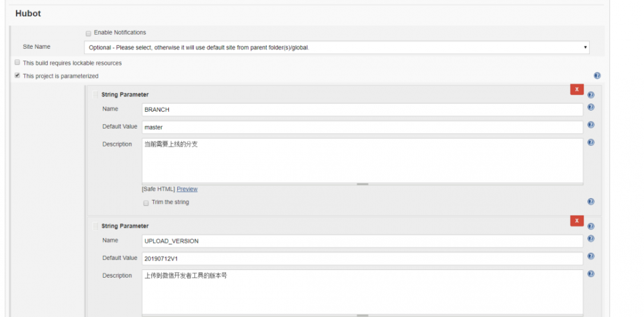The width and height of the screenshot is (644, 317).
Task: Click help icon next to master default value
Action: coord(591,125)
